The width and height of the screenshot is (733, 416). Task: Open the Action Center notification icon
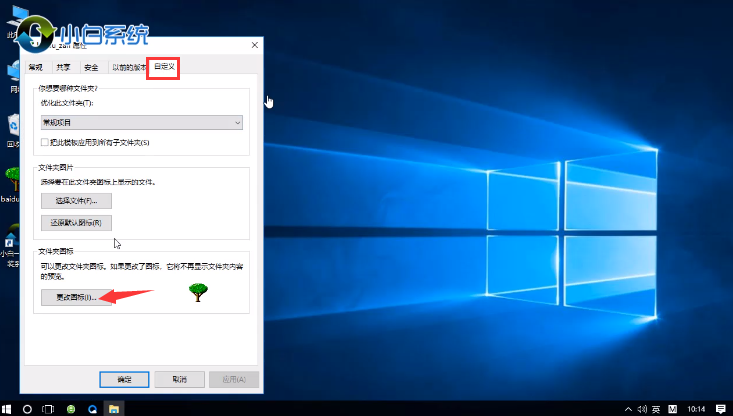[722, 408]
